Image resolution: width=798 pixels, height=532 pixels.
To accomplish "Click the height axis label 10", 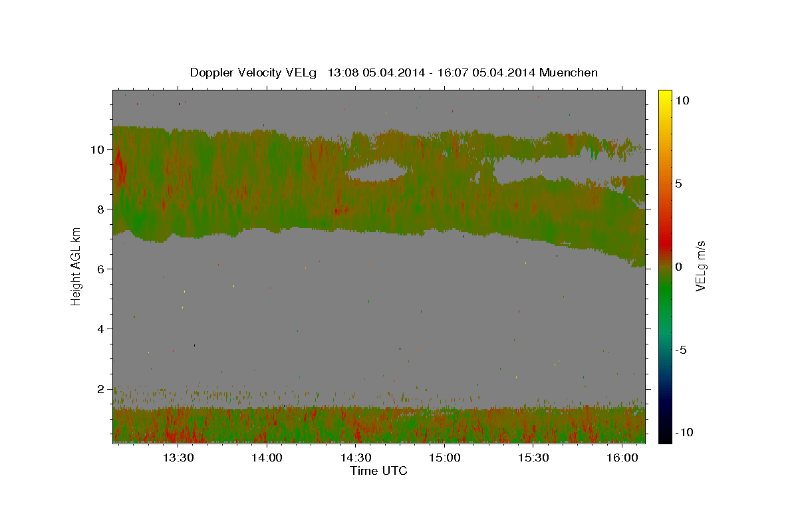I will 97,150.
